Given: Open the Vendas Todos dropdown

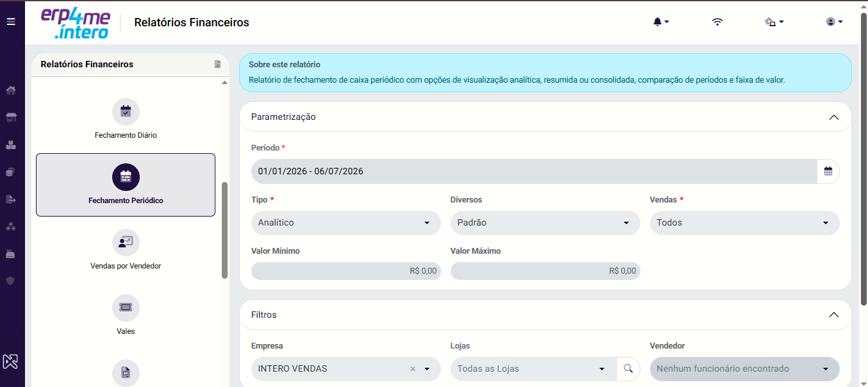Looking at the screenshot, I should tap(744, 223).
